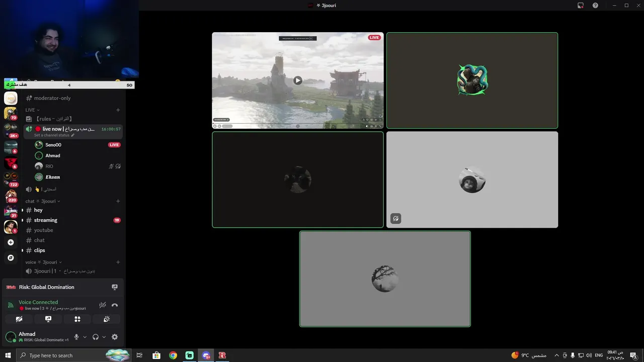The height and width of the screenshot is (362, 644).
Task: Open the youtube text channel
Action: click(x=73, y=230)
